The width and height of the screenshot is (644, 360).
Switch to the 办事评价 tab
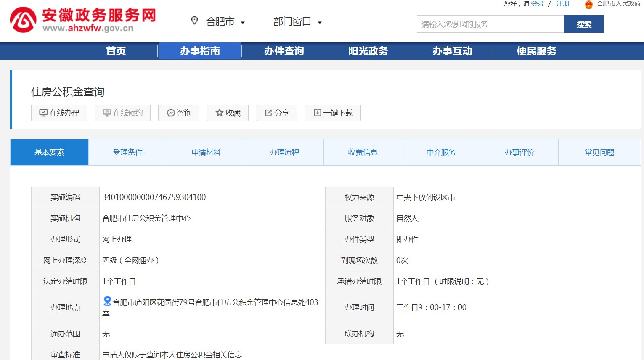(x=519, y=152)
